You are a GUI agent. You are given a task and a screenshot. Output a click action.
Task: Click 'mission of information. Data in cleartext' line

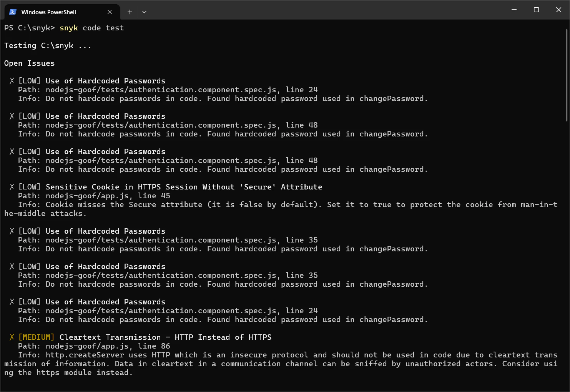pos(281,364)
